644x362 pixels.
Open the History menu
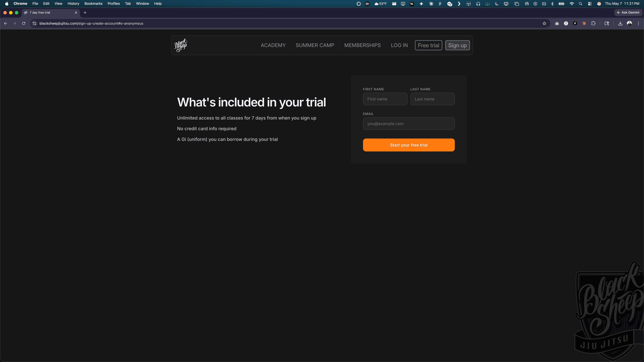[x=73, y=4]
